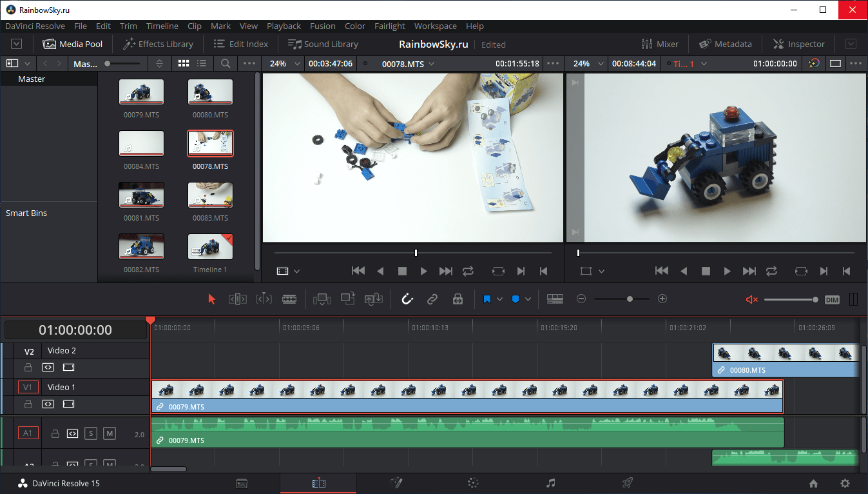Click the timeline zoom slider handle
The image size is (868, 494).
630,299
